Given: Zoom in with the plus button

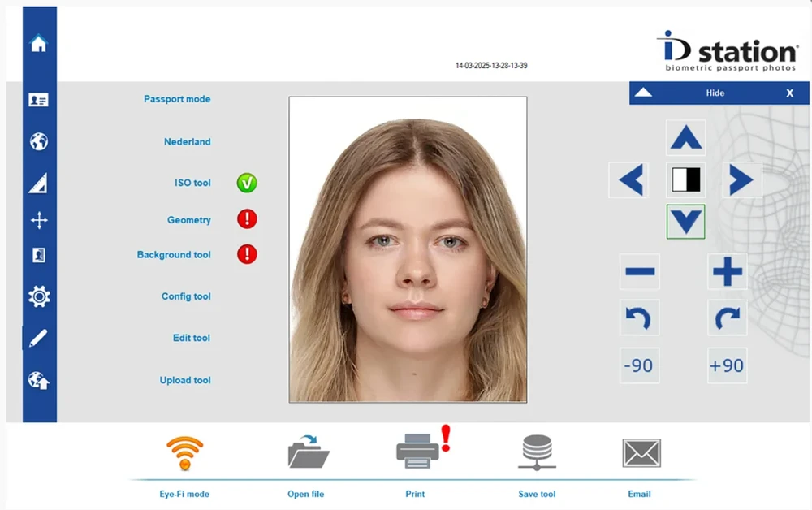Looking at the screenshot, I should tap(727, 272).
